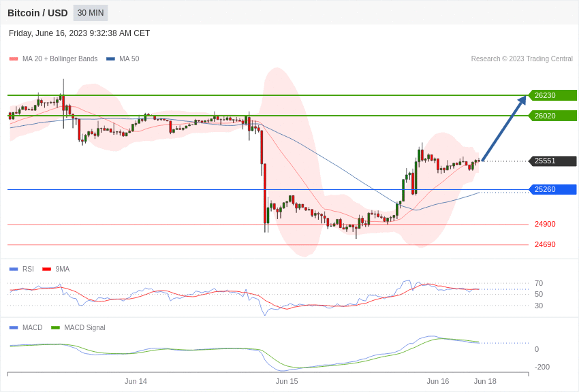Click the MACD -200 axis value
The image size is (579, 392).
click(x=542, y=367)
